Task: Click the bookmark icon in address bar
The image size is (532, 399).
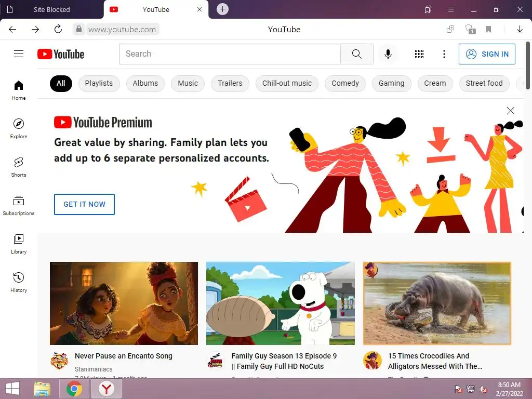Action: (x=488, y=30)
